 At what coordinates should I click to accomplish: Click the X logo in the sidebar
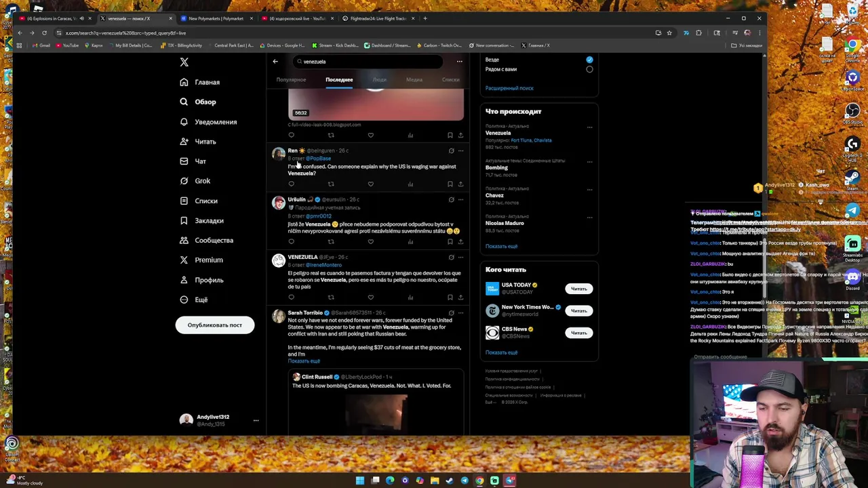pos(184,62)
